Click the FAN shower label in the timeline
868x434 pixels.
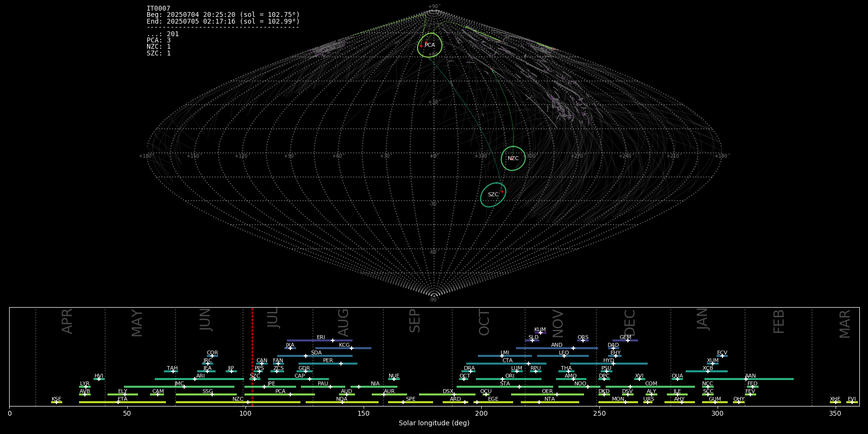tap(278, 360)
